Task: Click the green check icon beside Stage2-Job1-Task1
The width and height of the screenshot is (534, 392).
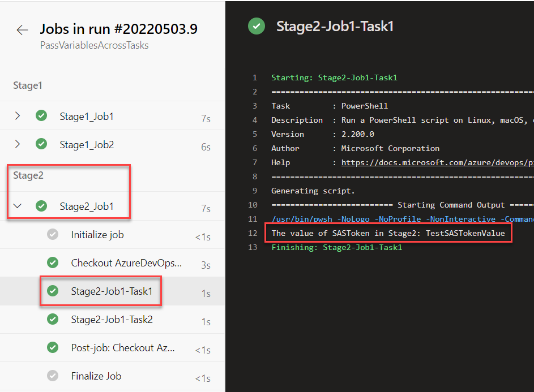Action: pos(53,291)
